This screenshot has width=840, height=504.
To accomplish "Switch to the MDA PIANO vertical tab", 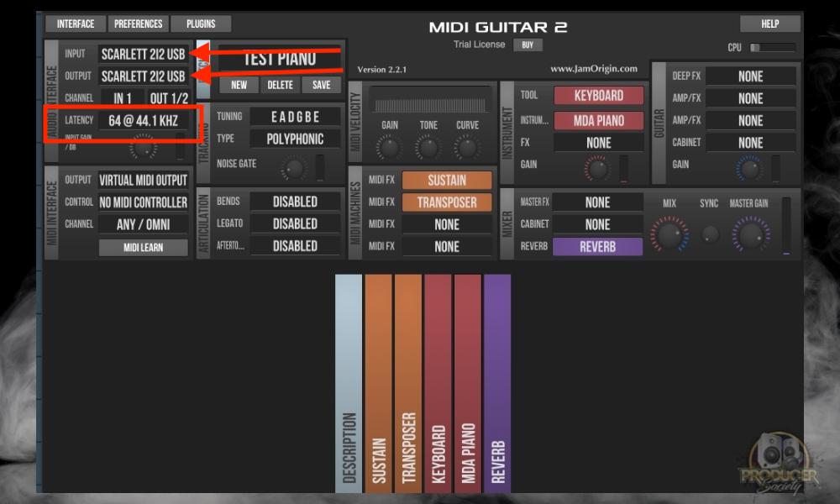I will click(468, 384).
